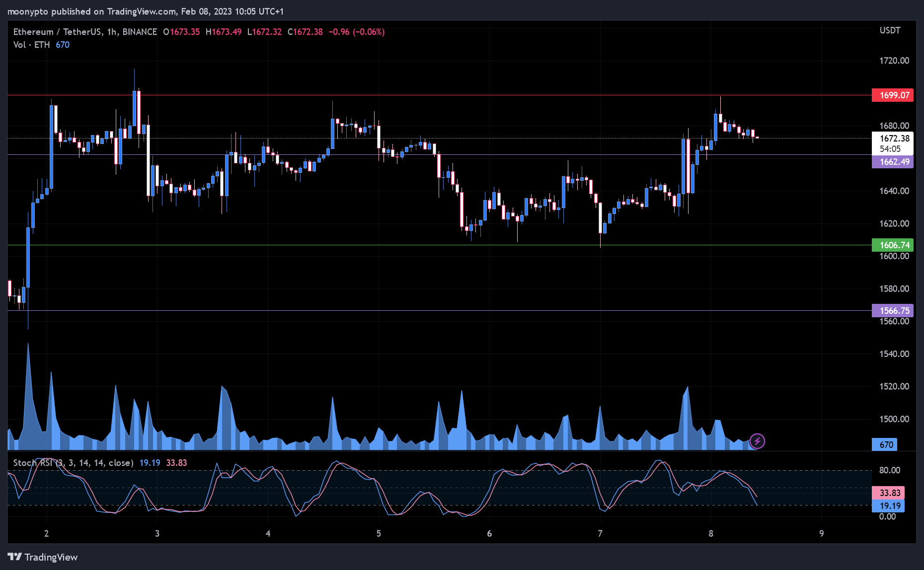Image resolution: width=924 pixels, height=570 pixels.
Task: Click the legend Stoch RSI value 33.83
Action: coord(176,463)
